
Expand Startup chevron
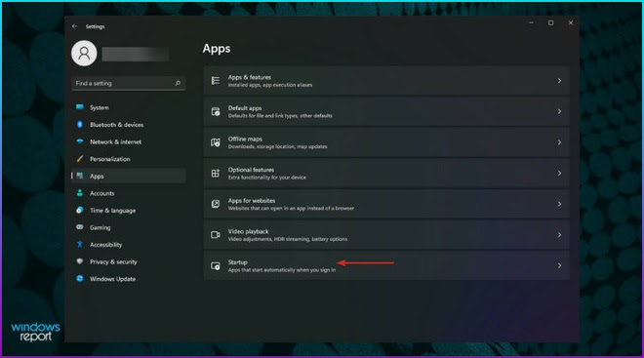coord(559,265)
